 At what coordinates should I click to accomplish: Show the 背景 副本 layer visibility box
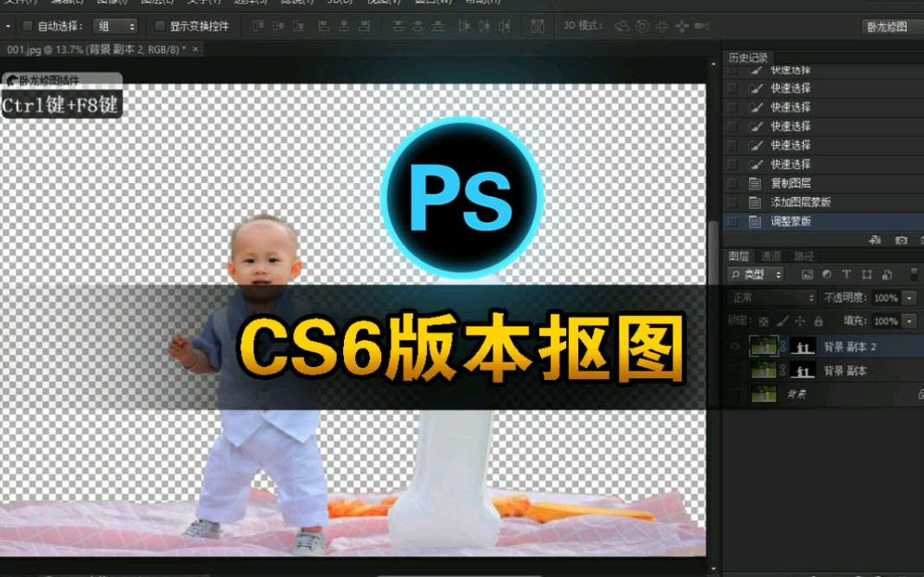735,371
